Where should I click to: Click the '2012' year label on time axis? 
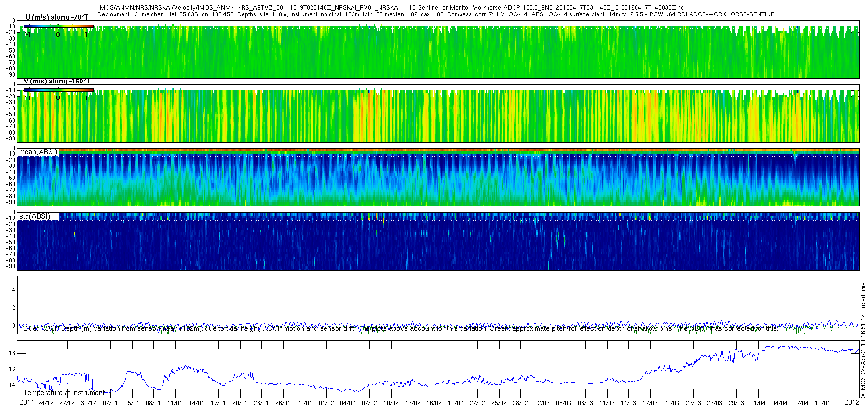tap(852, 402)
